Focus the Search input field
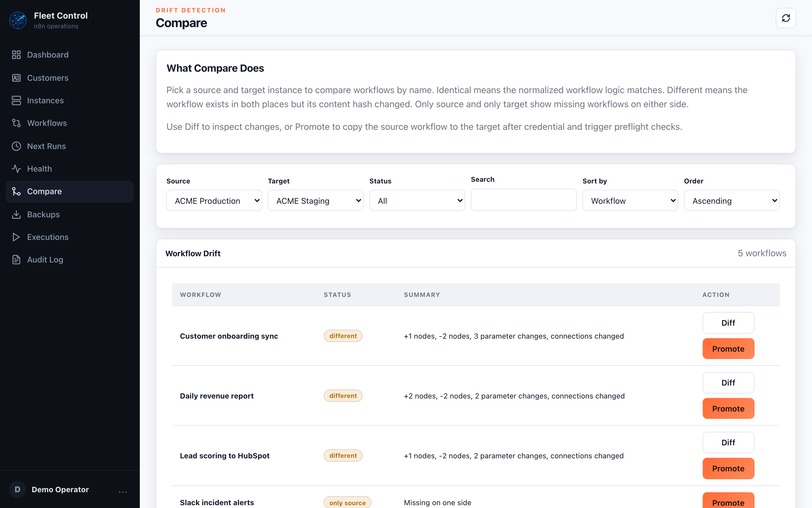The width and height of the screenshot is (812, 508). pyautogui.click(x=524, y=200)
